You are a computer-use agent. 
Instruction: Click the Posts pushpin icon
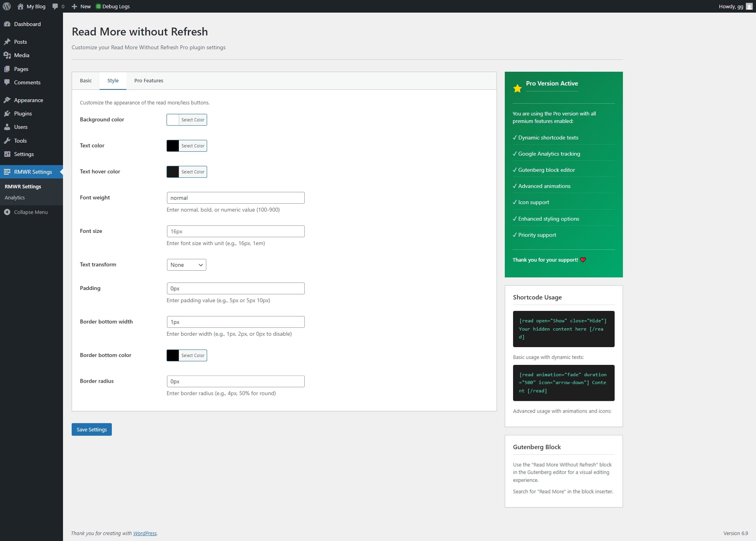pyautogui.click(x=8, y=42)
